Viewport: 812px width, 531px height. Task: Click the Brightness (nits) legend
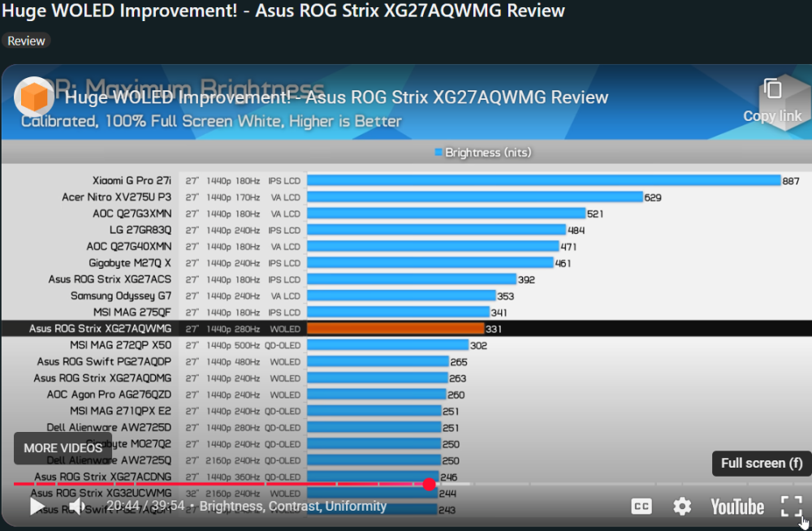(x=482, y=153)
